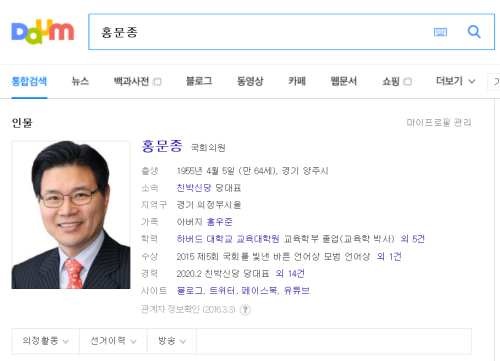Click the question mark help icon
The image size is (500, 361).
pyautogui.click(x=245, y=310)
